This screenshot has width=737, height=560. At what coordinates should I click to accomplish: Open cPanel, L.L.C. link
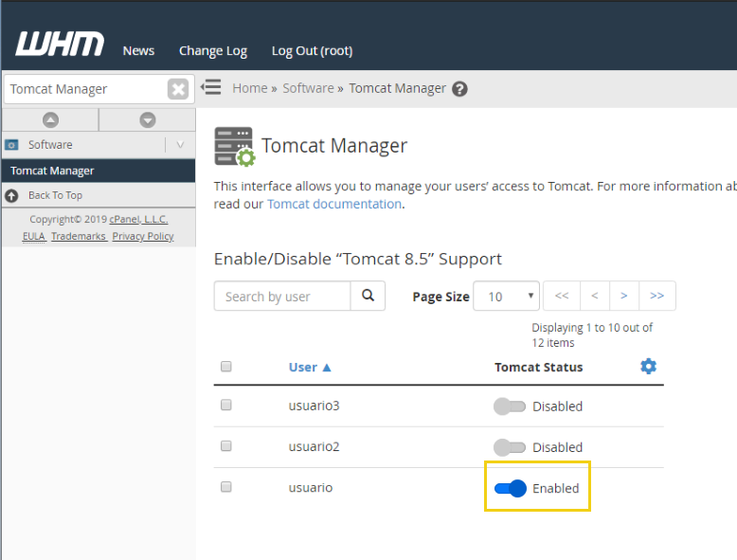[138, 219]
